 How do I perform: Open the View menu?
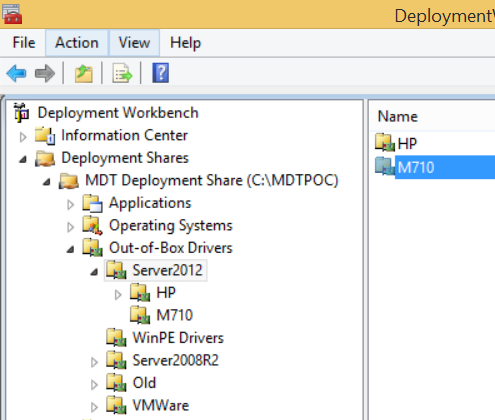click(134, 43)
